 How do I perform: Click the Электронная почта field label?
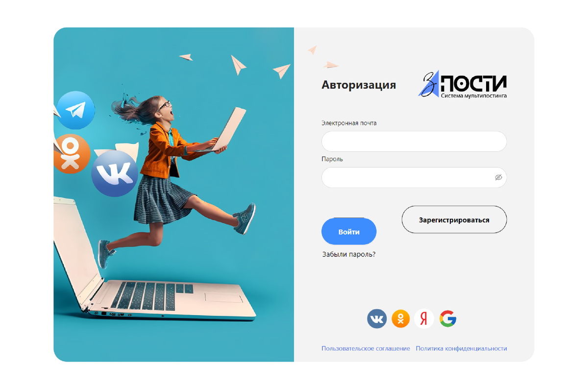click(349, 123)
